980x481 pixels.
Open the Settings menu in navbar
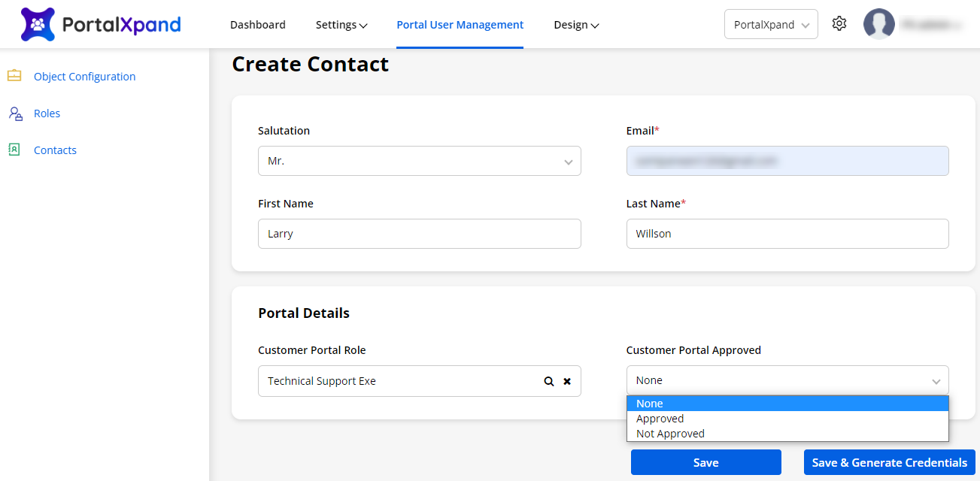341,25
